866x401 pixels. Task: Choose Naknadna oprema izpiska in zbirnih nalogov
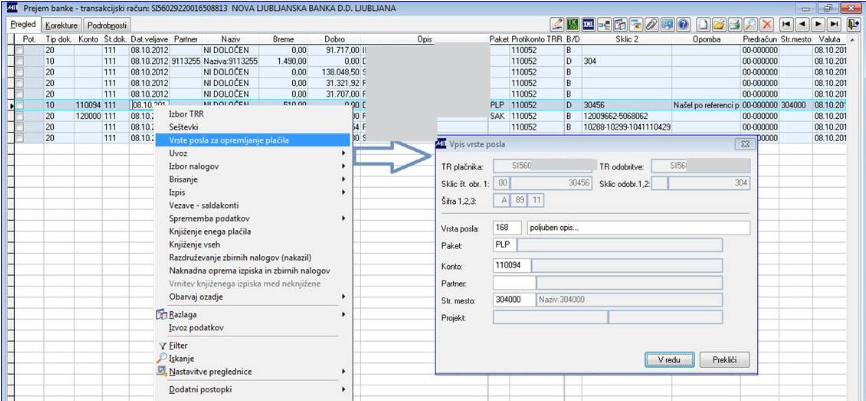click(252, 271)
